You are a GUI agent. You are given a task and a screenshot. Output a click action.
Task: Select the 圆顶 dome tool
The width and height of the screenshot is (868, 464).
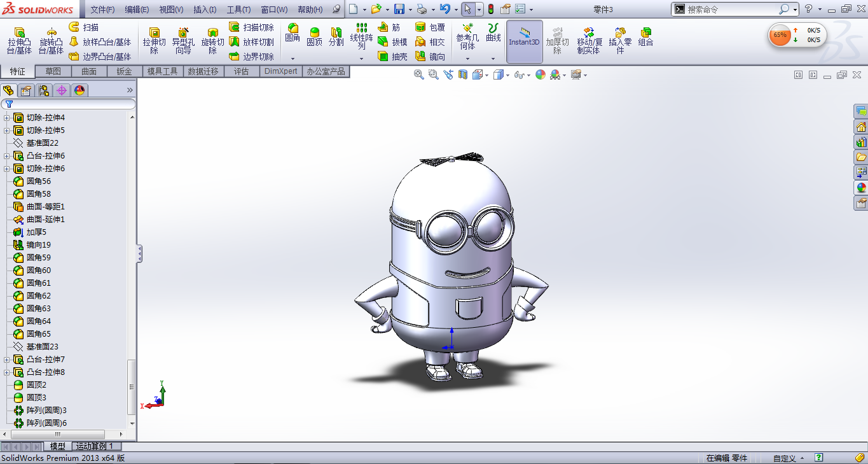(x=314, y=36)
